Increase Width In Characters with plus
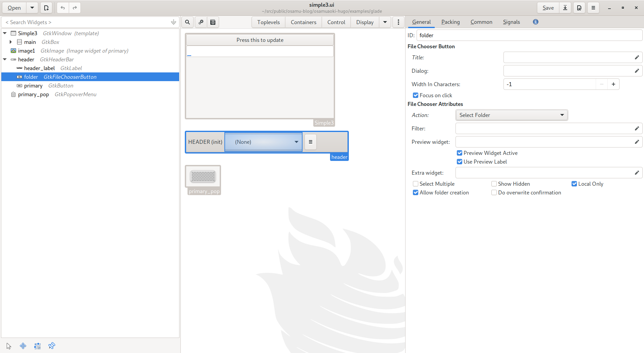 [613, 84]
